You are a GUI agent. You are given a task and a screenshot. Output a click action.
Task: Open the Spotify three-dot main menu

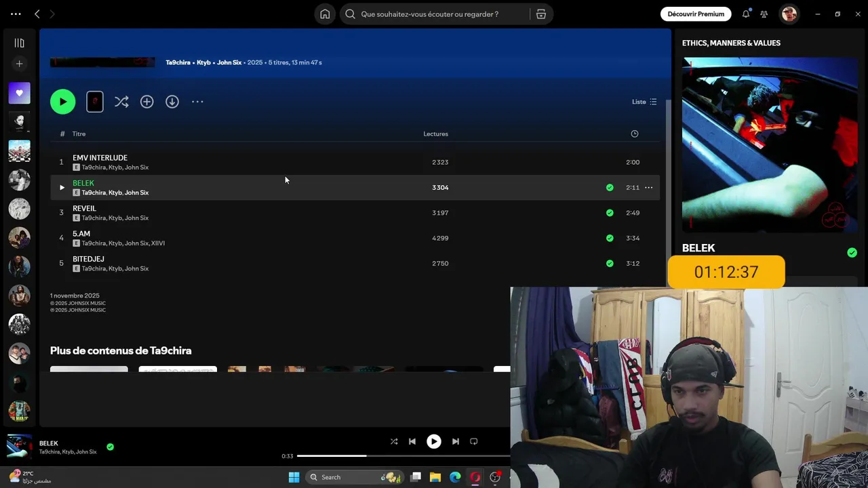click(16, 14)
